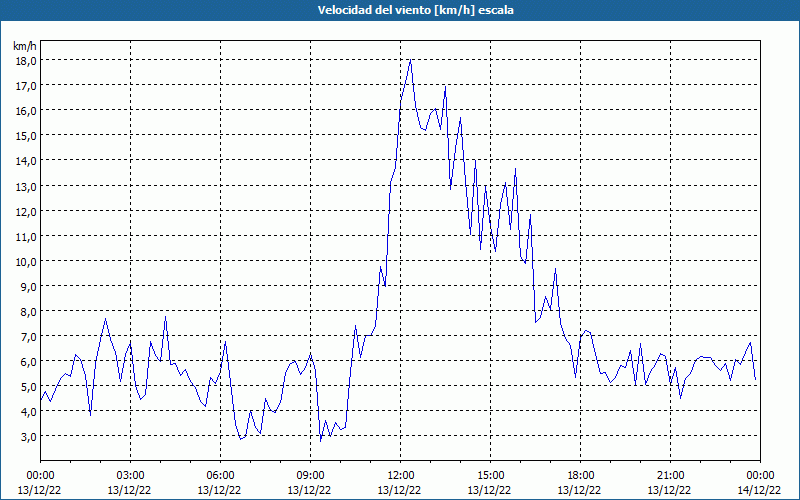
Task: Select the 7,0 y-axis value
Action: tap(29, 336)
